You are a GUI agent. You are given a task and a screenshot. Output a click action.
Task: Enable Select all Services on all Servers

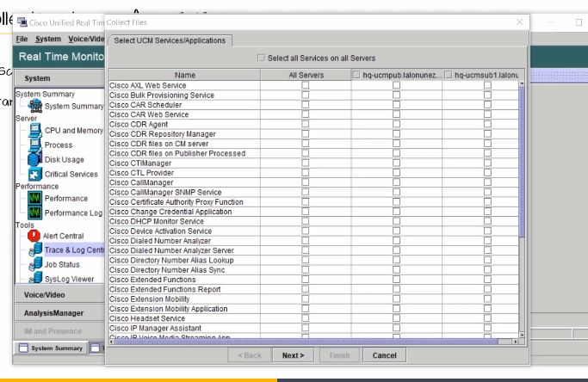click(261, 58)
